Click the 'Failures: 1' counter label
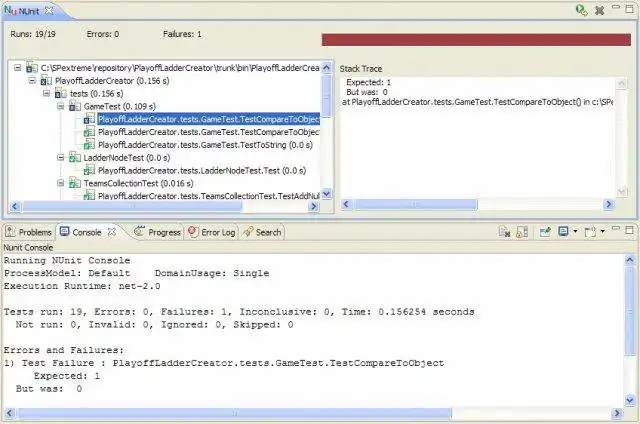640x424 pixels. (x=182, y=34)
